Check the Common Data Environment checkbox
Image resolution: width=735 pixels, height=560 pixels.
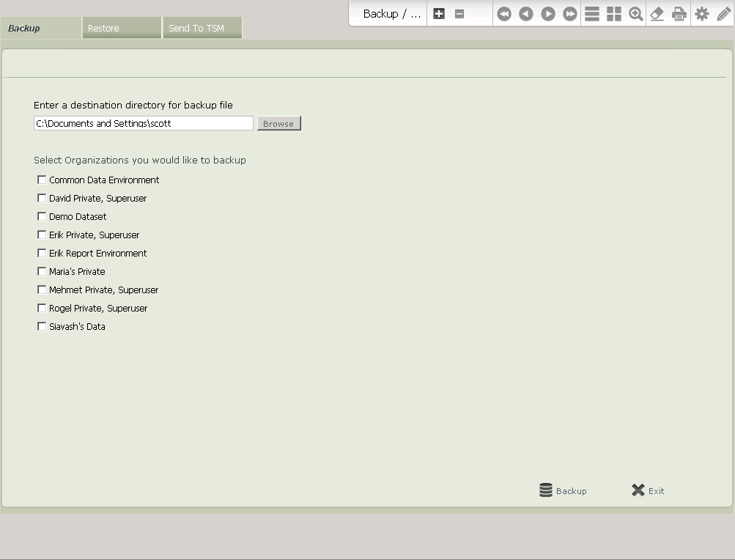point(42,180)
